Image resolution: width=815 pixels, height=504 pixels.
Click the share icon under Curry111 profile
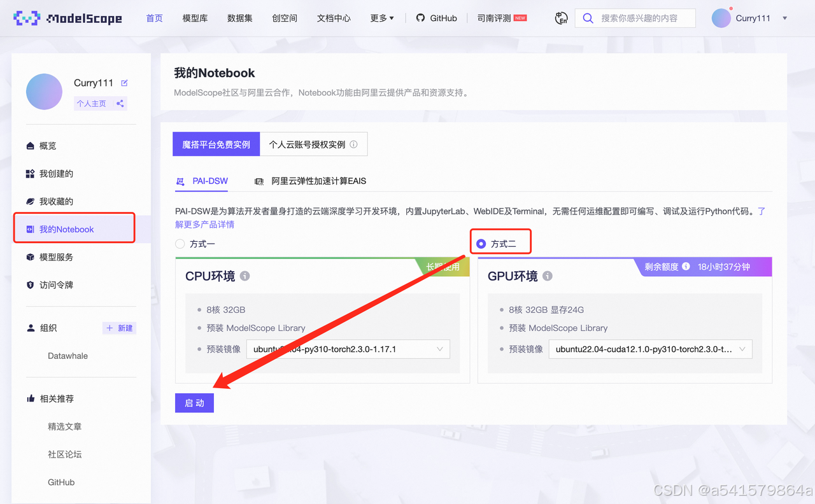(120, 103)
